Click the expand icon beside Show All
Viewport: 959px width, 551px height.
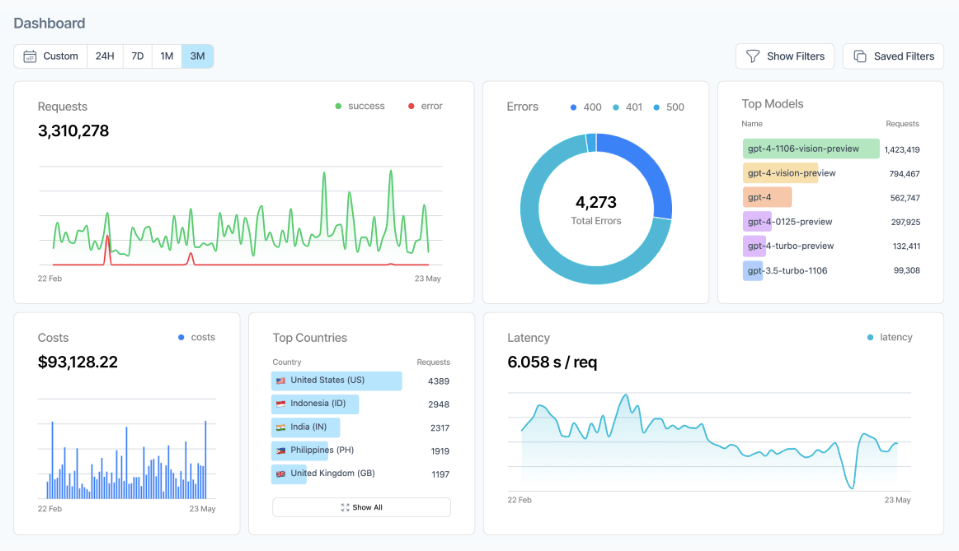tap(345, 508)
